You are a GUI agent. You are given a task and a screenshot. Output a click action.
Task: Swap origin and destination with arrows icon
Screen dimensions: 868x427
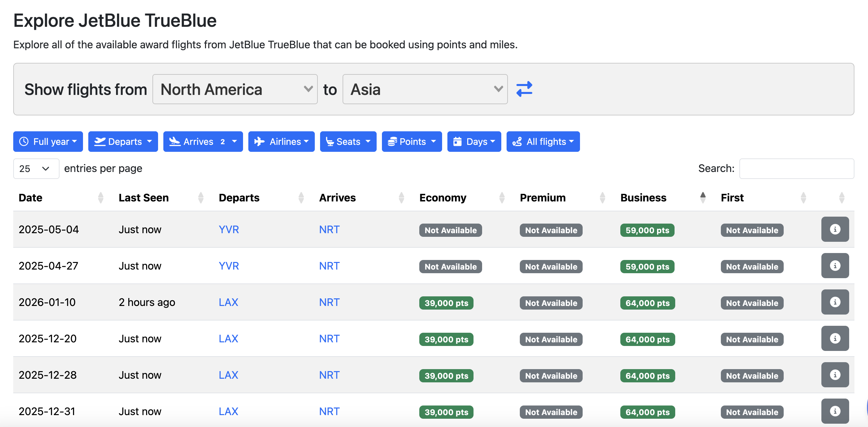tap(524, 89)
